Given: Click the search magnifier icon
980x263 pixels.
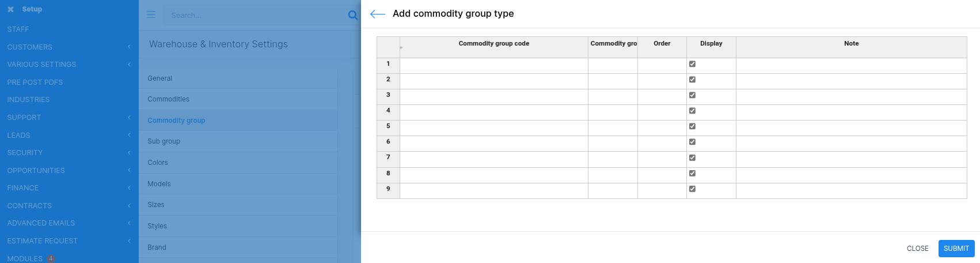Looking at the screenshot, I should 352,16.
